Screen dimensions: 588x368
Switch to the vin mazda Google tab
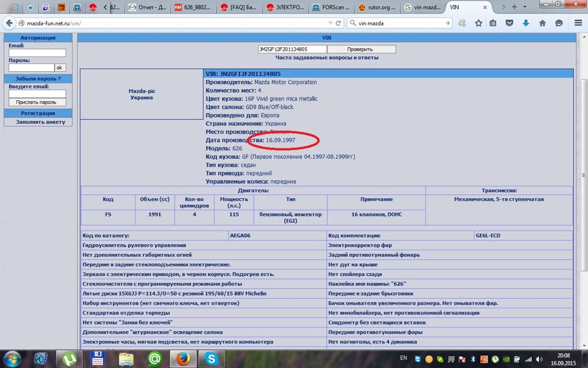(x=422, y=7)
